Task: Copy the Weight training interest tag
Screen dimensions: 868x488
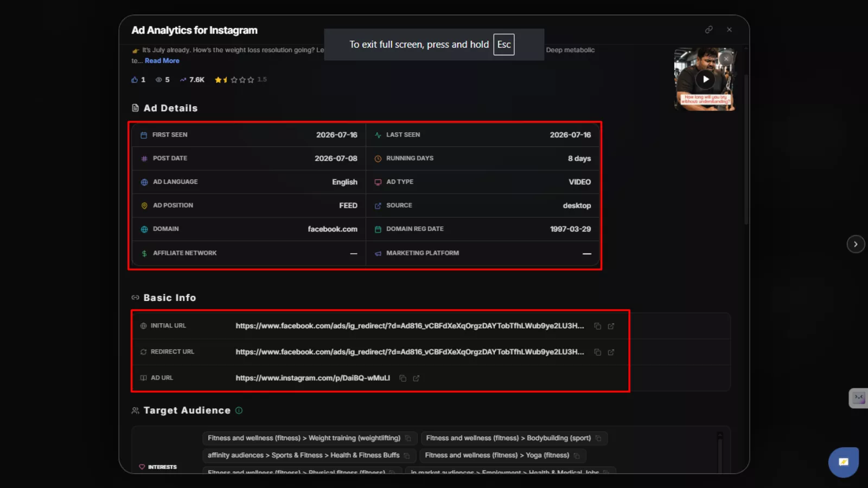Action: tap(408, 439)
